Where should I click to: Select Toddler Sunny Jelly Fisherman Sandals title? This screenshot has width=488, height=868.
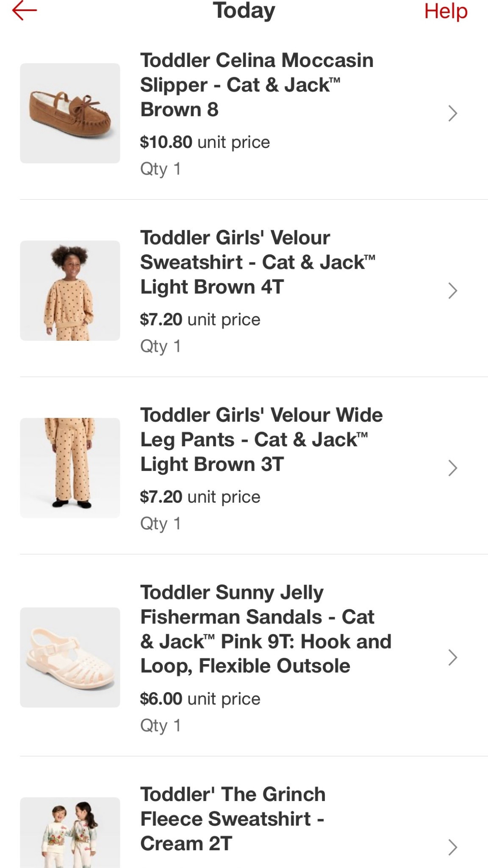[266, 629]
